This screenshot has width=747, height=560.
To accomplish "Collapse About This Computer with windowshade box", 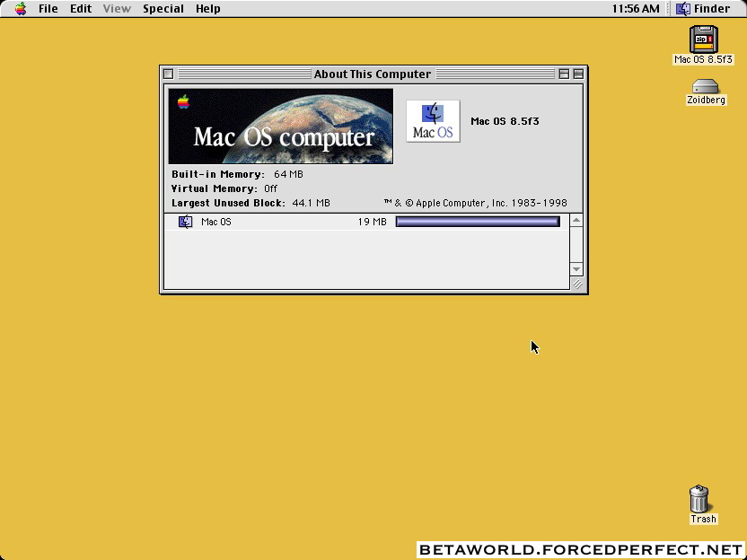I will point(578,74).
